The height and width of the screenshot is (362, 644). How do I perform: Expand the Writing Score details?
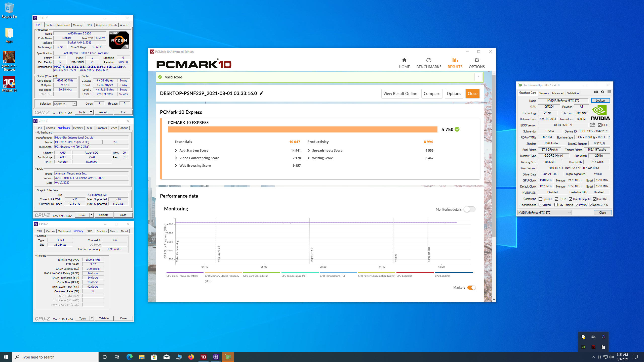pos(309,158)
